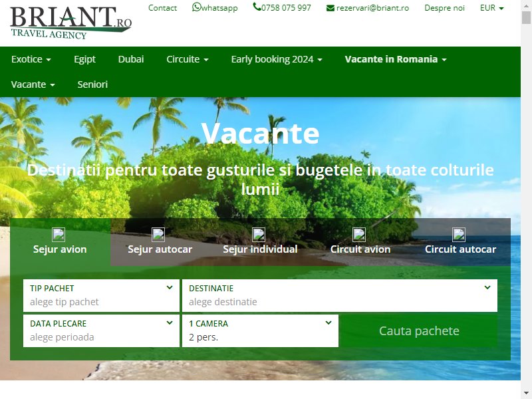This screenshot has width=532, height=399.
Task: Click the Briant.ro Travel Agency logo
Action: (71, 23)
